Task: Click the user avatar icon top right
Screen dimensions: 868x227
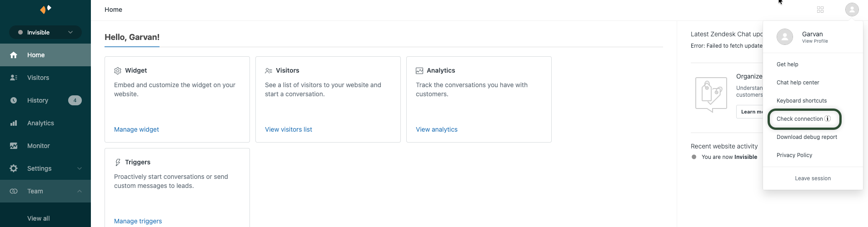Action: (x=852, y=10)
